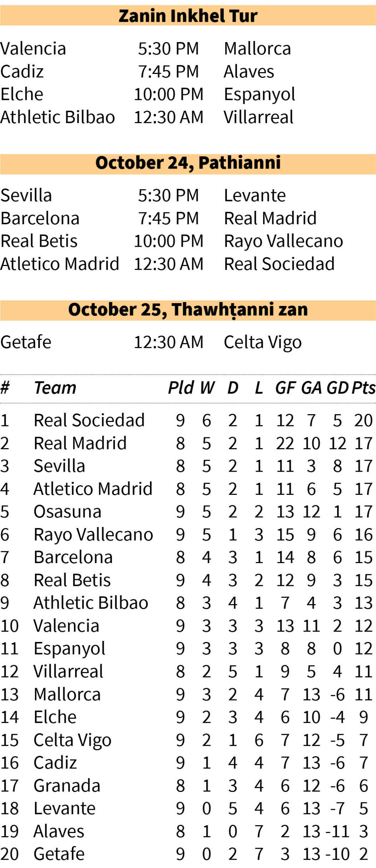This screenshot has width=376, height=868.
Task: Select Espanyol in the Elche fixture
Action: point(259,94)
